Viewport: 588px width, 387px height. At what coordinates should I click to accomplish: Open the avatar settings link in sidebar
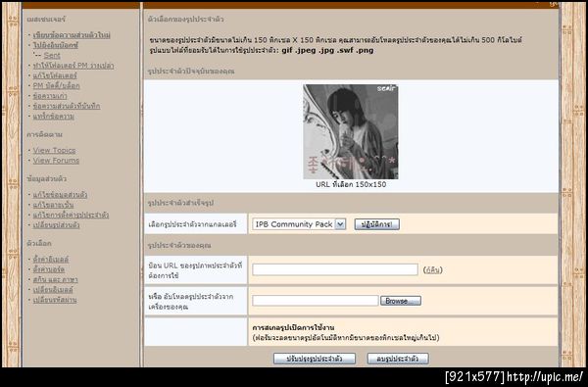(x=71, y=216)
